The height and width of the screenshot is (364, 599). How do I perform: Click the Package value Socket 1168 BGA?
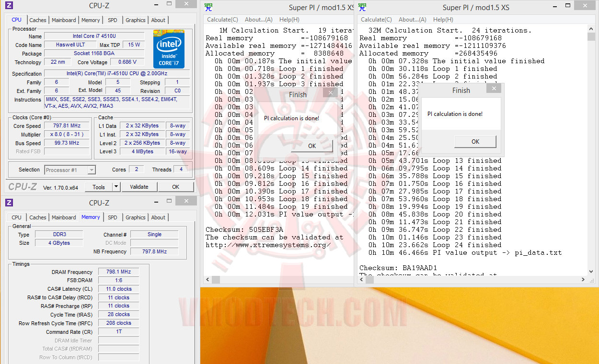click(94, 53)
